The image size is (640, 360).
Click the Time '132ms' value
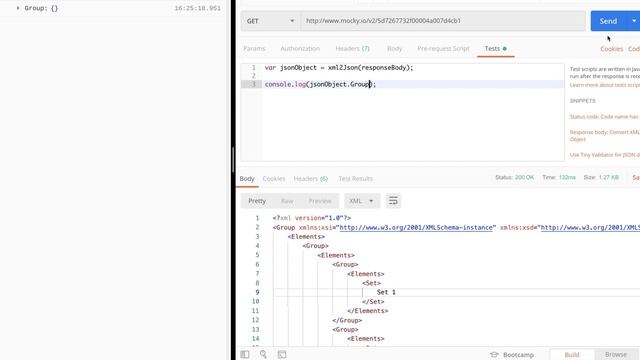tap(567, 177)
